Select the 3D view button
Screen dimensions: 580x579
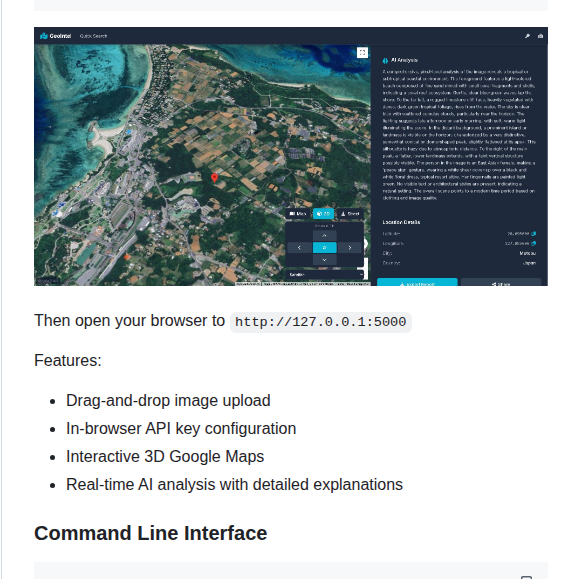[x=324, y=214]
